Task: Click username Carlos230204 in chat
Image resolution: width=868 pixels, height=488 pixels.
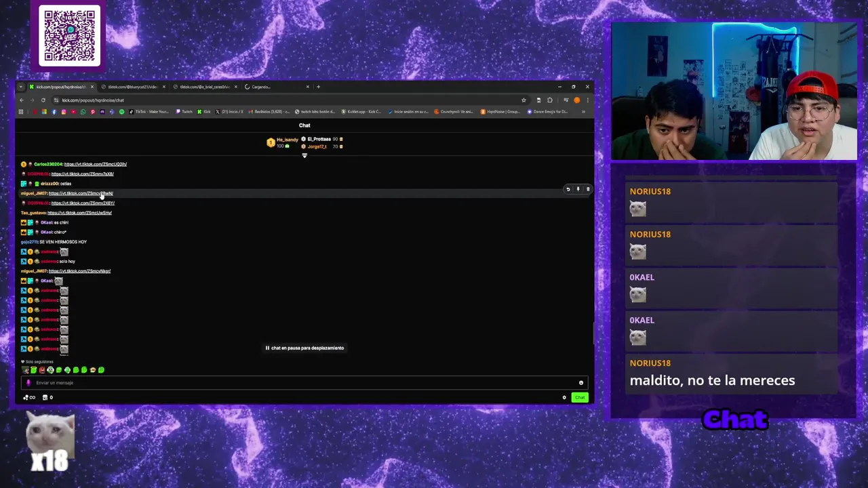Action: [x=48, y=164]
